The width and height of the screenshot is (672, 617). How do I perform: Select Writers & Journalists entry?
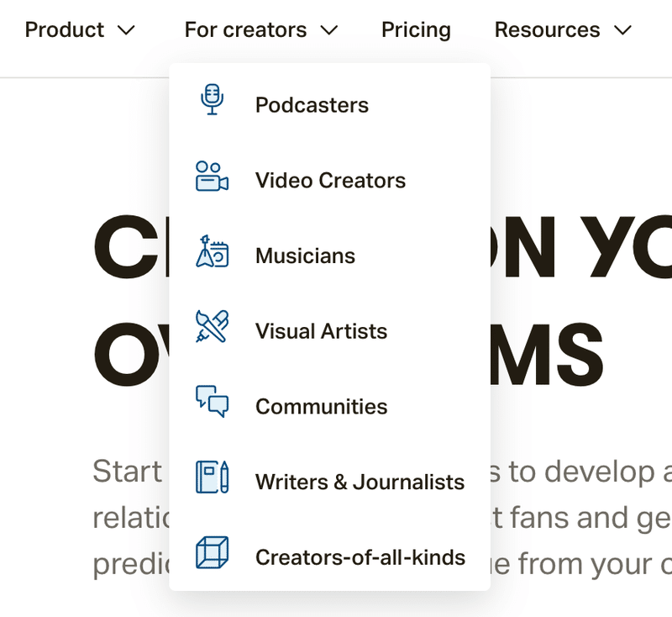pos(360,482)
